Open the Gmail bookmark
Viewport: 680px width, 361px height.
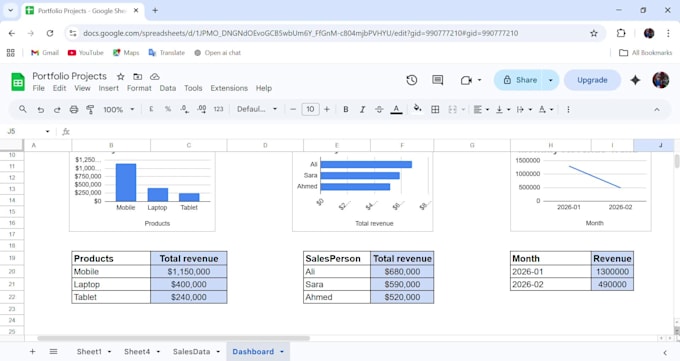(x=45, y=53)
